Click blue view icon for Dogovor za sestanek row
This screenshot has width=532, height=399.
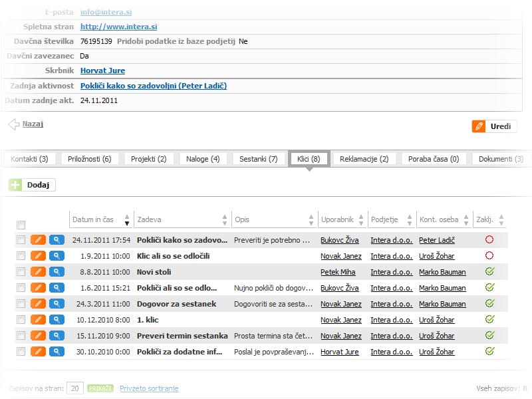click(x=57, y=303)
